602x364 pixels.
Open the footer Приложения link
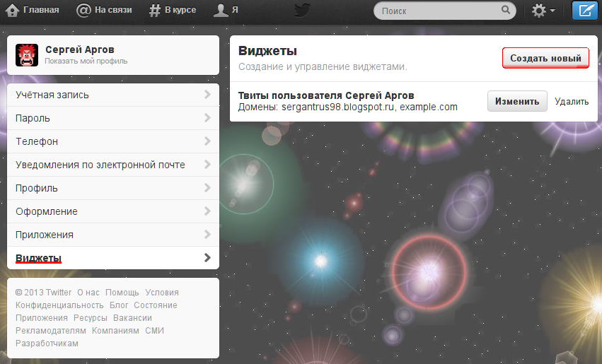42,318
